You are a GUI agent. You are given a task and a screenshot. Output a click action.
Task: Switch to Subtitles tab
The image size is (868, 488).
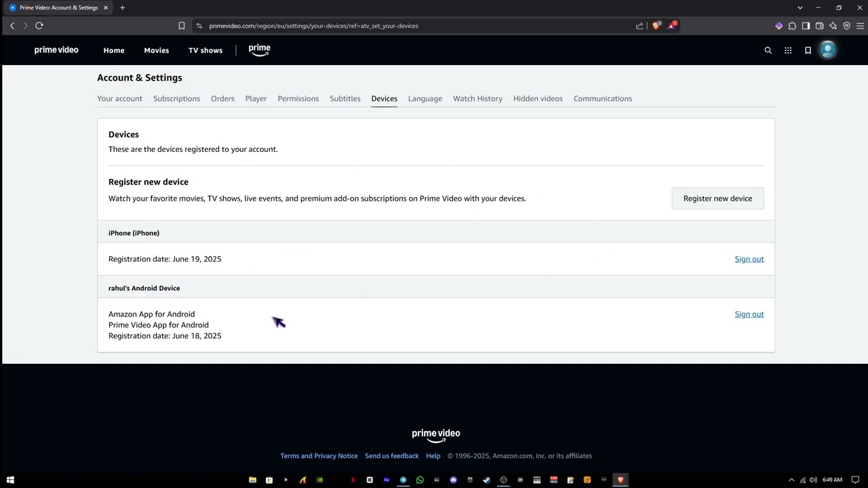[345, 98]
